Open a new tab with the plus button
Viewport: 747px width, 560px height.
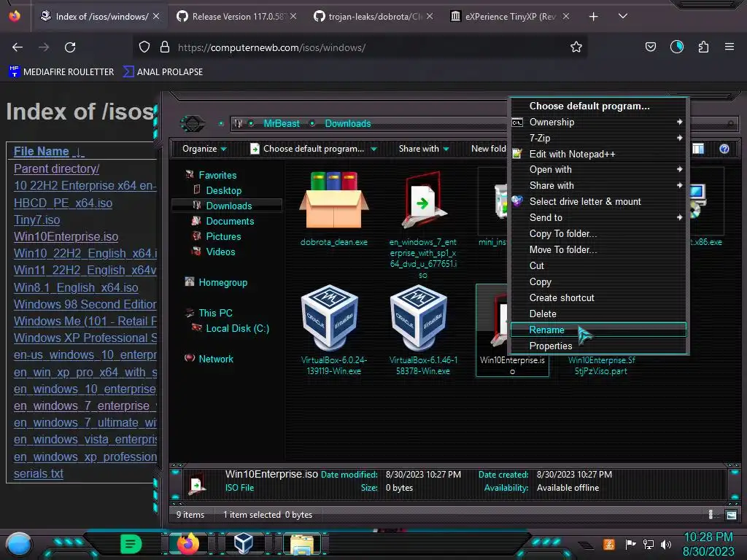click(593, 17)
